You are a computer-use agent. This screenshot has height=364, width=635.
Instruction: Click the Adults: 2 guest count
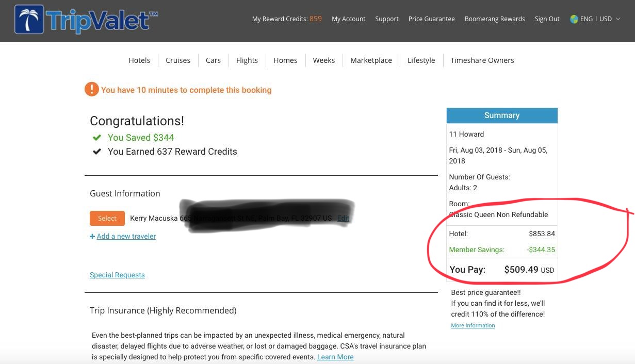(463, 188)
